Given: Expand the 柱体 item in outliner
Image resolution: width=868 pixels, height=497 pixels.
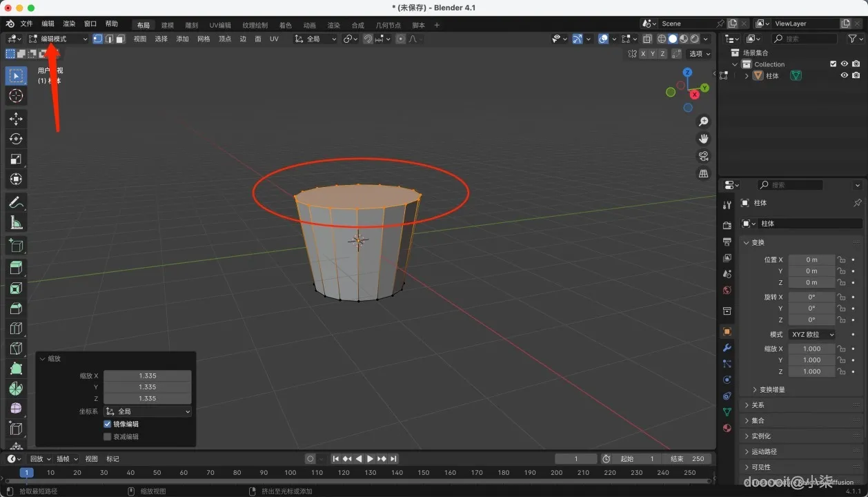Looking at the screenshot, I should click(x=747, y=76).
